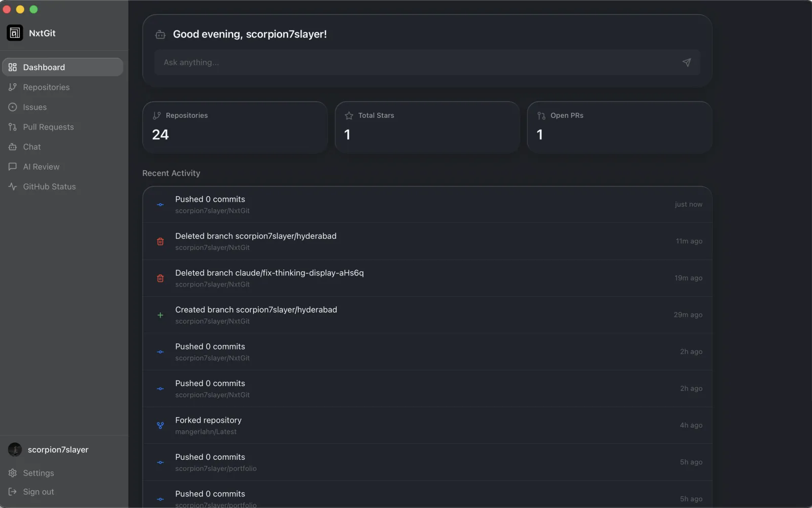Open Repositories in the sidebar
The width and height of the screenshot is (812, 508).
click(x=63, y=87)
